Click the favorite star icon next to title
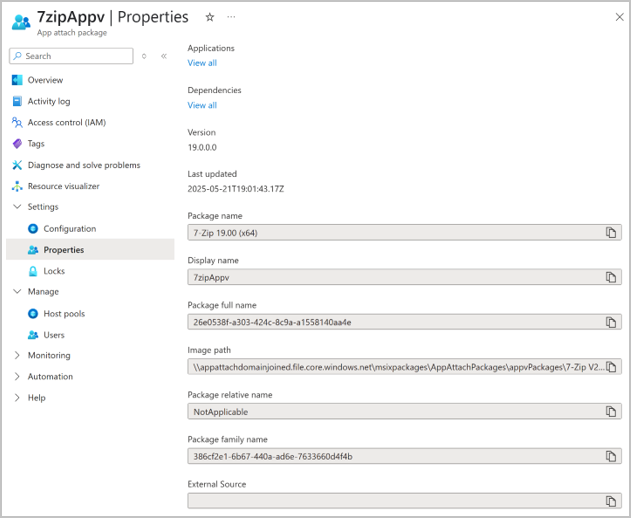Viewport: 631px width, 518px height. click(x=210, y=17)
